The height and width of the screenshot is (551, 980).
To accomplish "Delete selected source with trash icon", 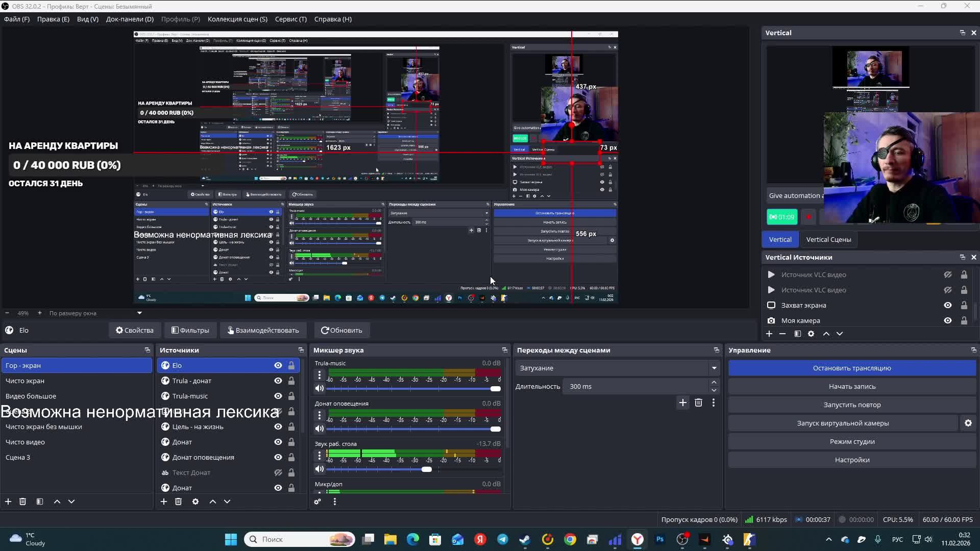I will click(178, 502).
